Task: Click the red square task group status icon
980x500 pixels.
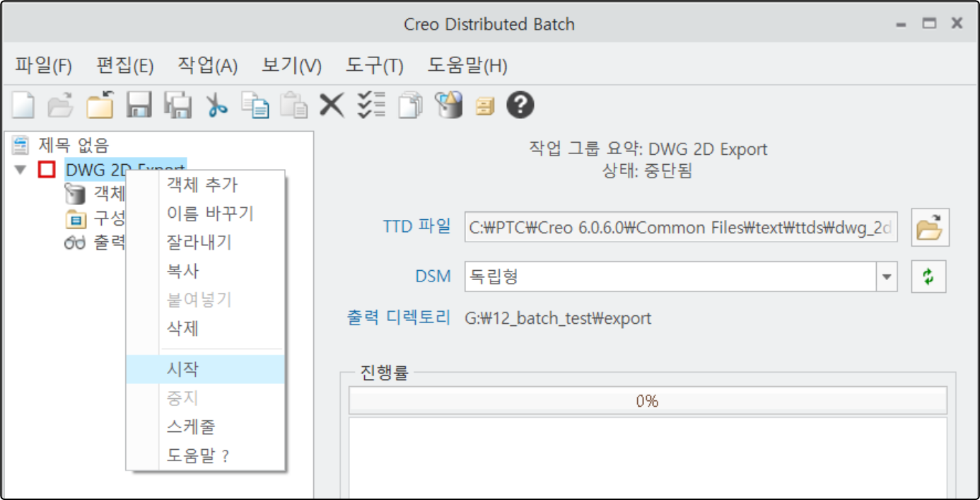Action: tap(47, 170)
